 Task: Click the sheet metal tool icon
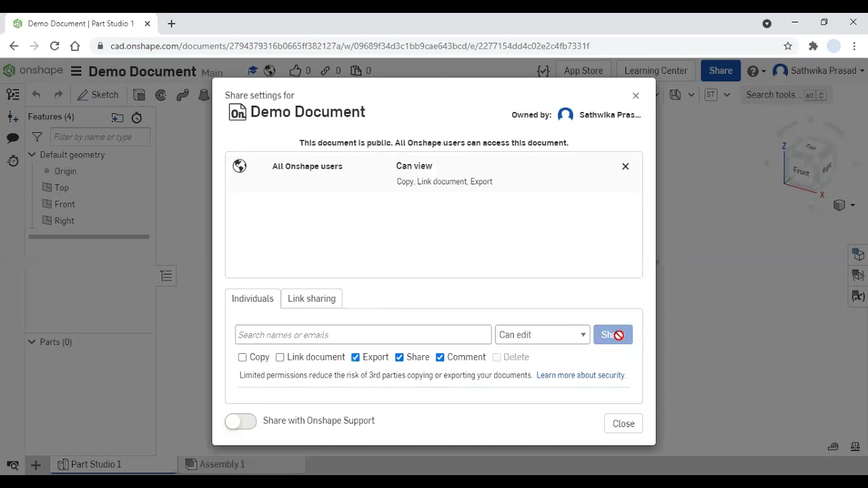click(x=675, y=95)
